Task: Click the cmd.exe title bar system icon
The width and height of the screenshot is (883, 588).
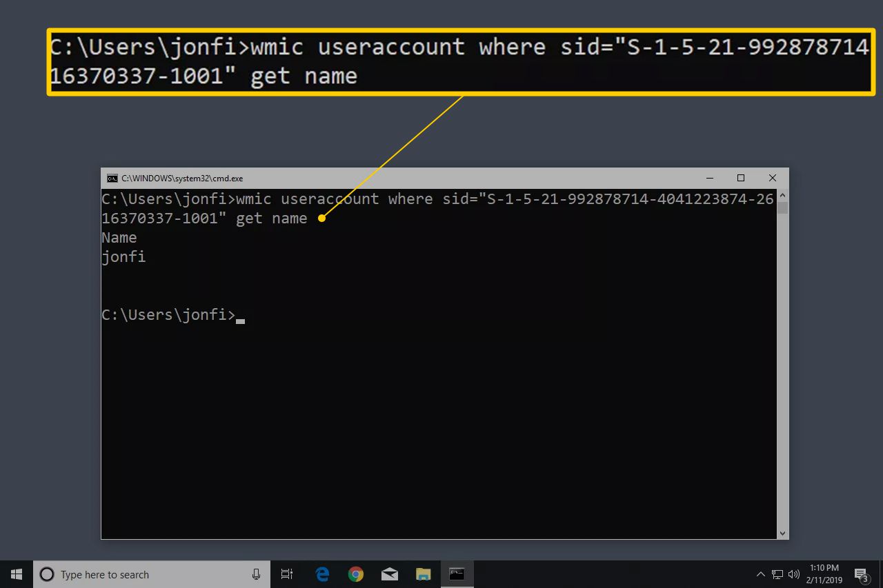Action: (112, 178)
